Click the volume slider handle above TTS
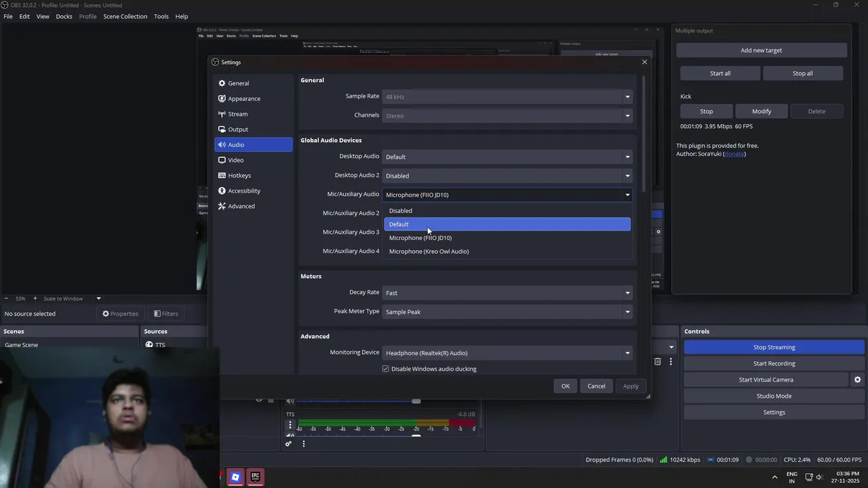This screenshot has height=488, width=868. [416, 401]
